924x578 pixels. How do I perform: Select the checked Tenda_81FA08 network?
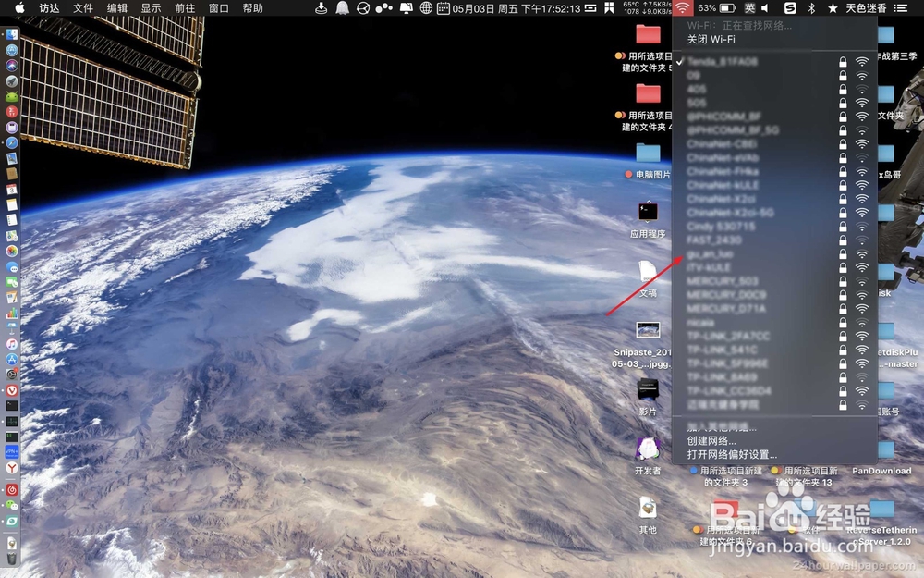tap(774, 61)
